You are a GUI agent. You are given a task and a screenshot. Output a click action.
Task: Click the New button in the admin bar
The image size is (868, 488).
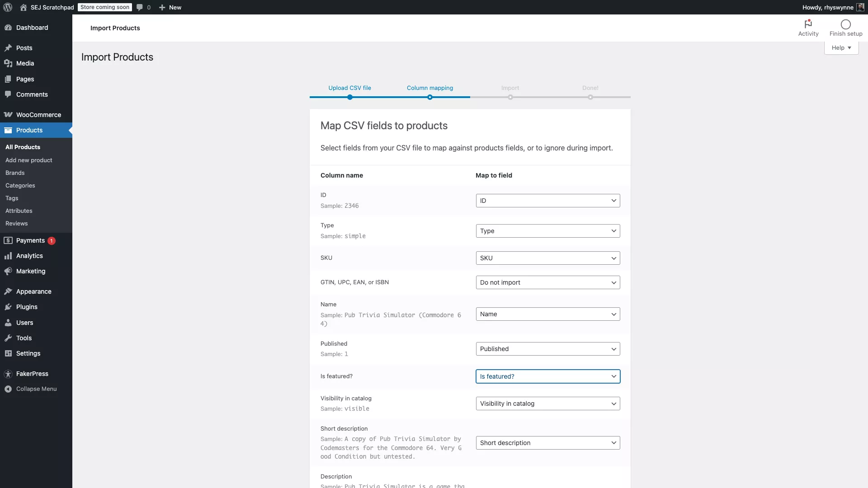point(170,7)
